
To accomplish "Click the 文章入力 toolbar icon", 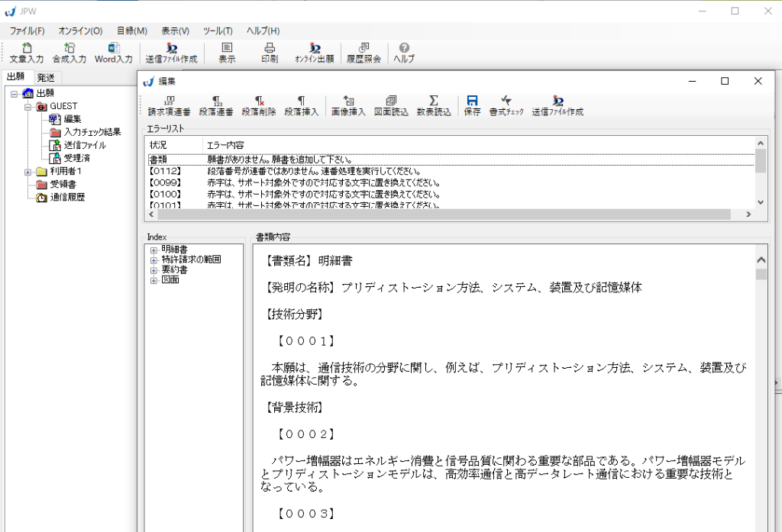I will (27, 52).
